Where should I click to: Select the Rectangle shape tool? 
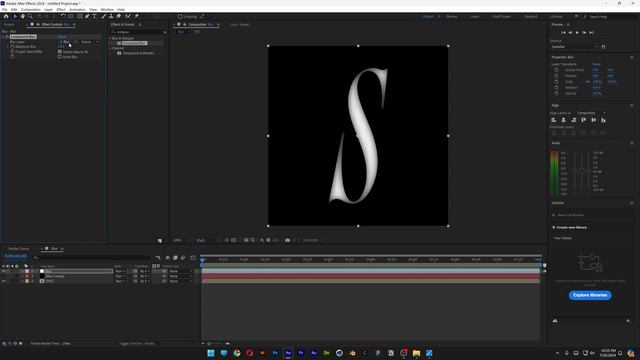80,16
